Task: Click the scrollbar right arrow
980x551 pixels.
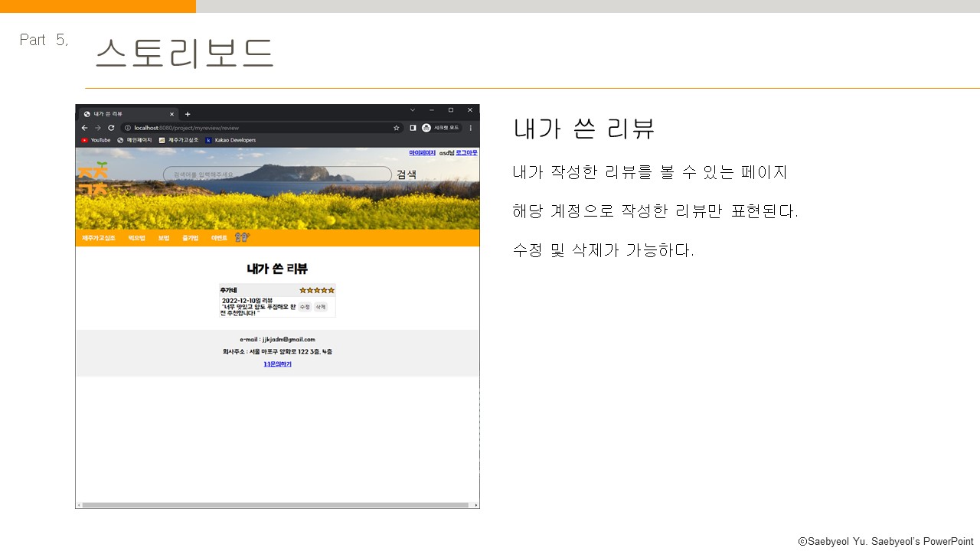Action: click(x=475, y=505)
